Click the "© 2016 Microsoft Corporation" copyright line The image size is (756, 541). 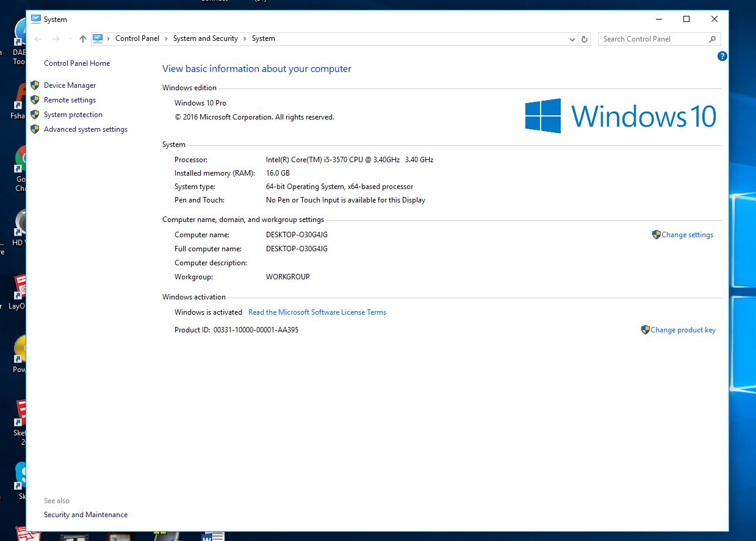[254, 117]
